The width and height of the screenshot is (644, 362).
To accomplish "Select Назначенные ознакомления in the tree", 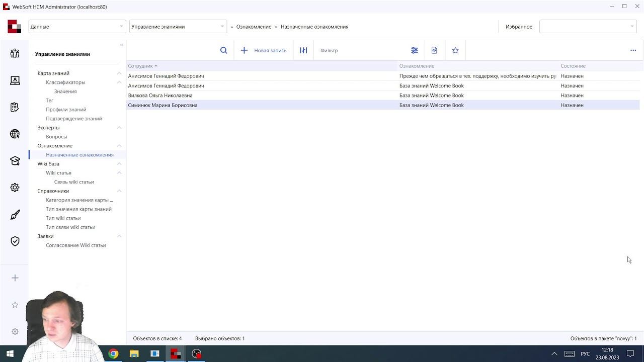I will click(79, 155).
